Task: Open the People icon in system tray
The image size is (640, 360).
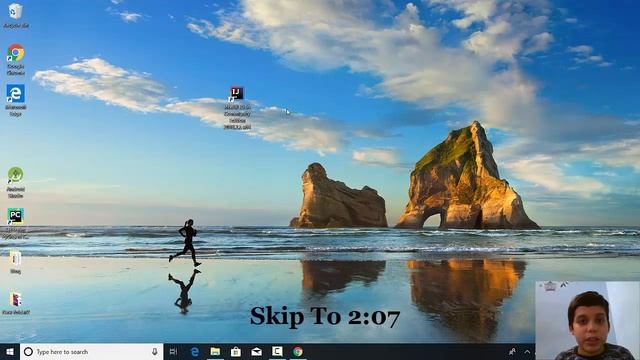Action: coord(512,351)
